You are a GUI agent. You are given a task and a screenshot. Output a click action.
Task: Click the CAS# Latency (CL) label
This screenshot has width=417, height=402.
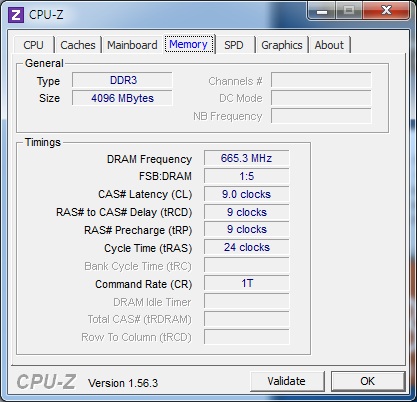click(145, 194)
